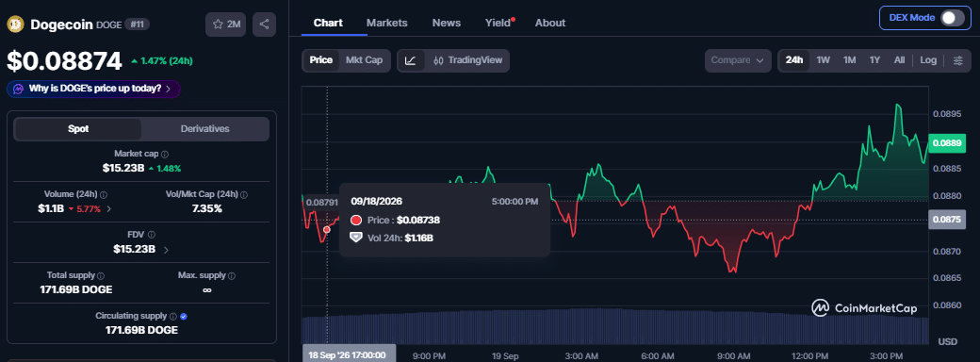The image size is (980, 362).
Task: Click the 171.69B DOGE total supply value
Action: pyautogui.click(x=76, y=290)
